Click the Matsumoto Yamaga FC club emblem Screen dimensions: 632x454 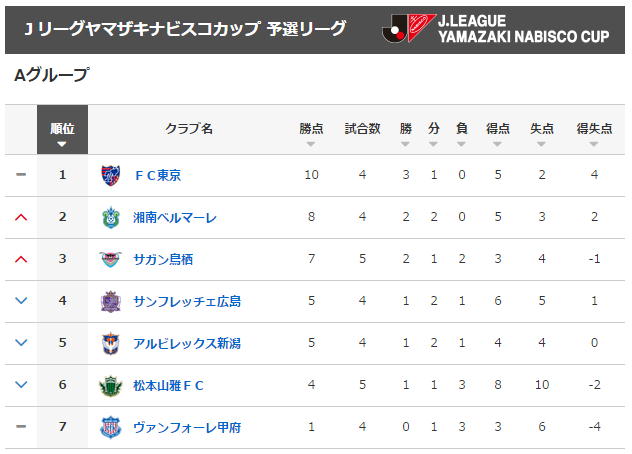[x=110, y=386]
